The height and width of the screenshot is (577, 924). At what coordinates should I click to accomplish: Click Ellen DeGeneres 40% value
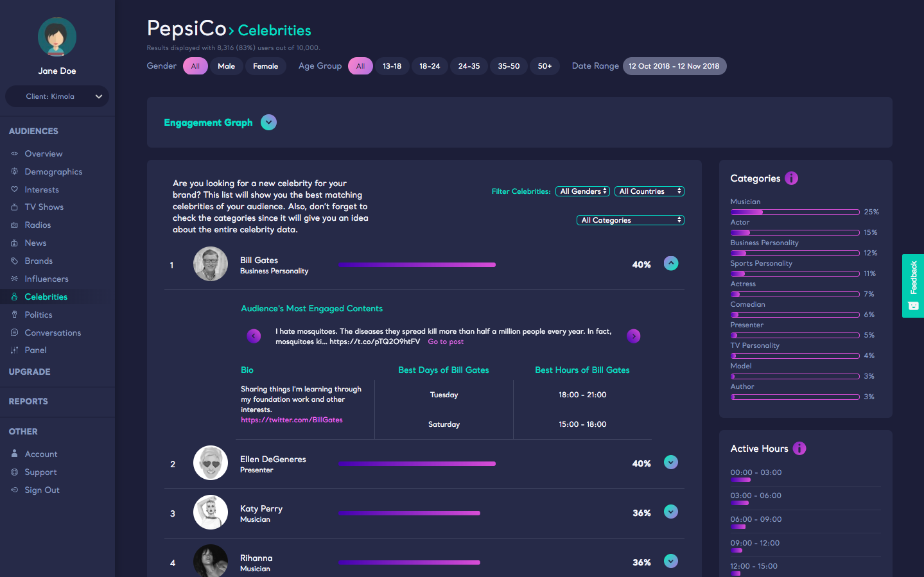click(641, 463)
